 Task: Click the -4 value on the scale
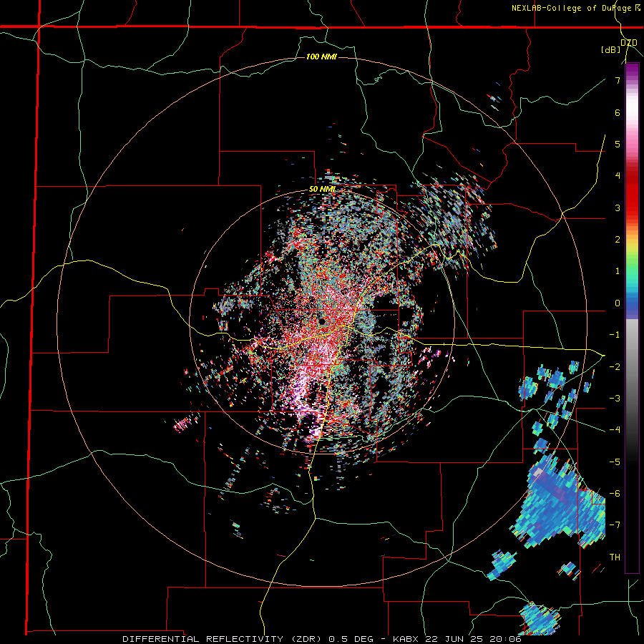tap(615, 430)
